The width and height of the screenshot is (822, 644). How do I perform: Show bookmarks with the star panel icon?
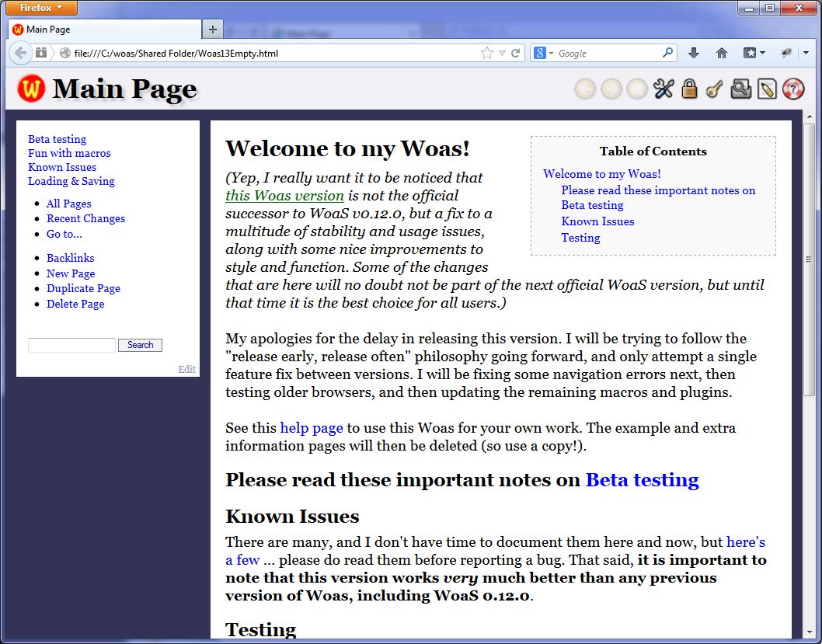coord(749,53)
